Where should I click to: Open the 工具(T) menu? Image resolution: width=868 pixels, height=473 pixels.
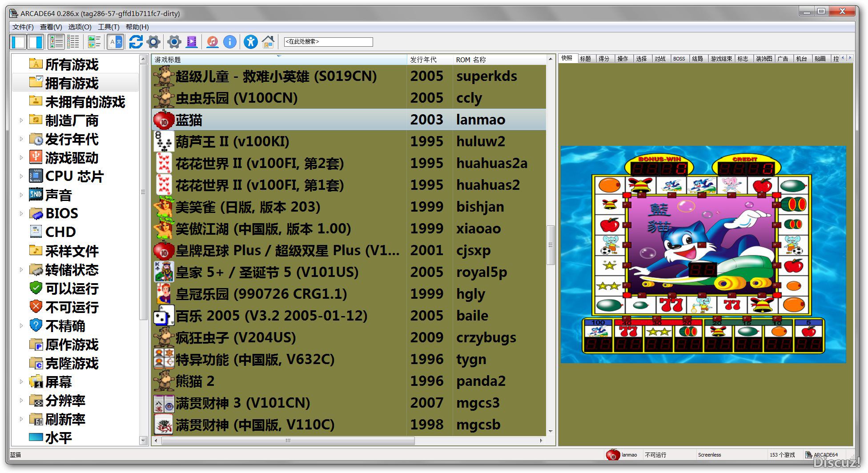pos(108,27)
